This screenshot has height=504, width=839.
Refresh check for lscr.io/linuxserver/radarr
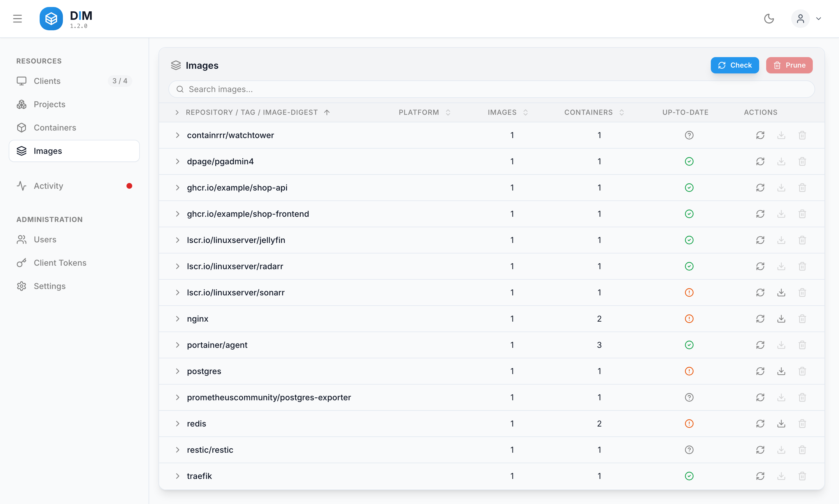click(760, 266)
